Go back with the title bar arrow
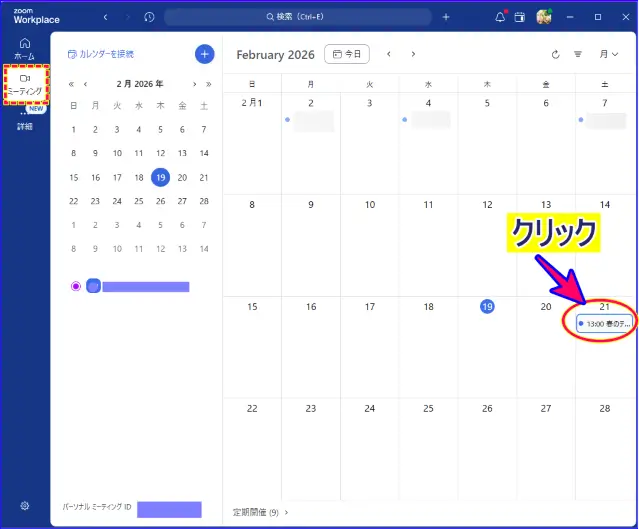Image resolution: width=640 pixels, height=529 pixels. [x=105, y=17]
